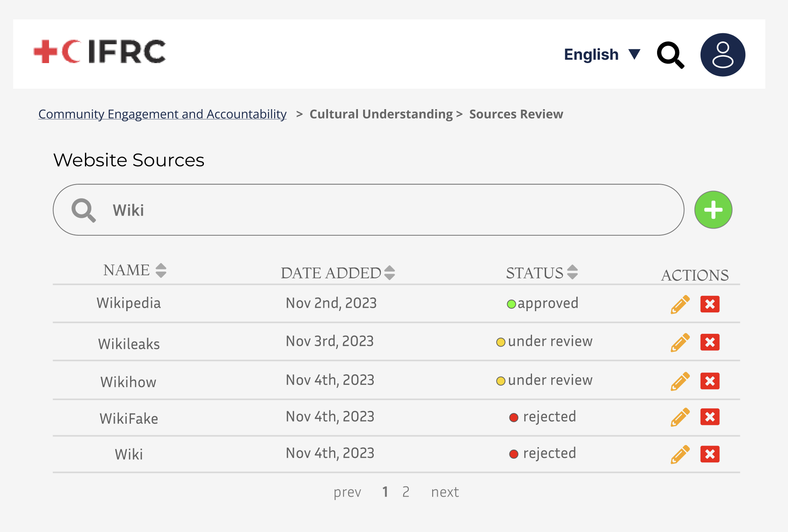Screen dimensions: 788x532
Task: Edit the Wikipedia source with the pencil
Action: tap(680, 304)
